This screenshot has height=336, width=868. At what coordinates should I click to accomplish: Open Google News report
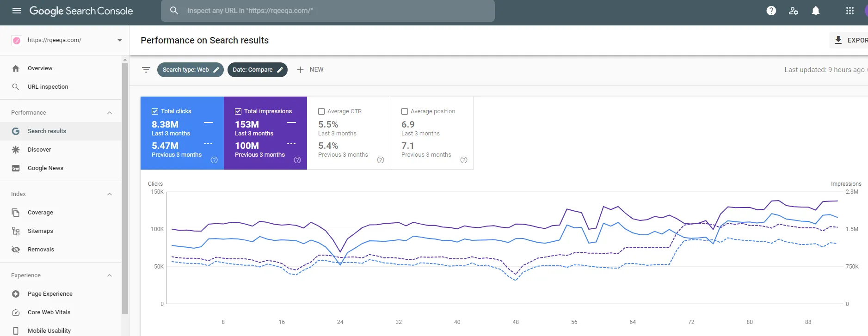click(61, 168)
